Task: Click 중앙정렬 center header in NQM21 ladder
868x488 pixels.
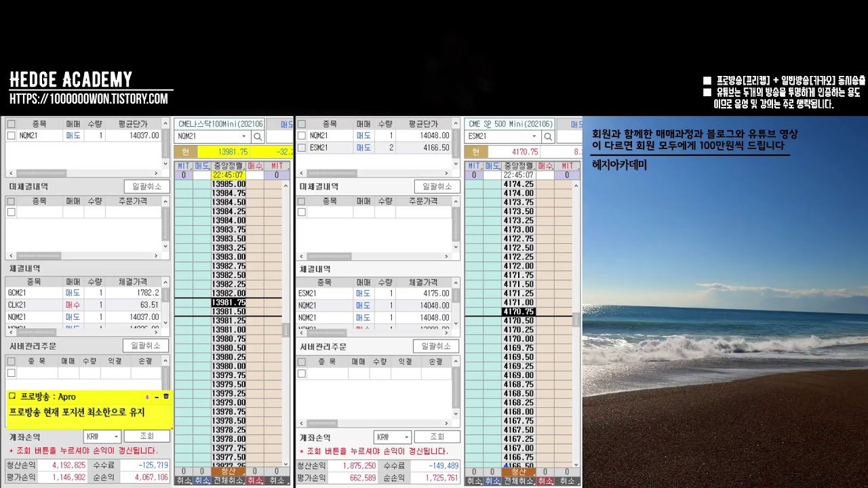Action: click(229, 166)
